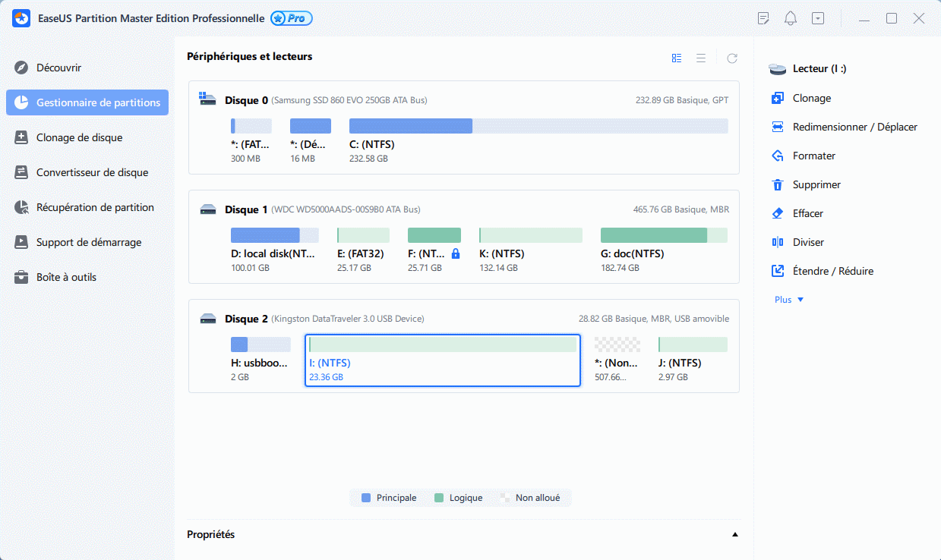Go to Récupération de partition

(x=95, y=207)
